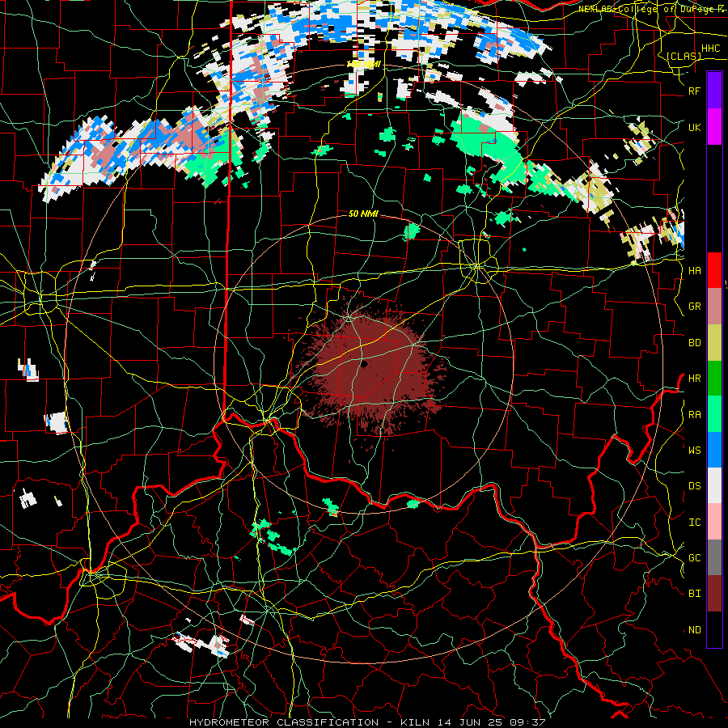Screen dimensions: 728x728
Task: Select the olive-yellow BD legend color block
Action: 714,343
